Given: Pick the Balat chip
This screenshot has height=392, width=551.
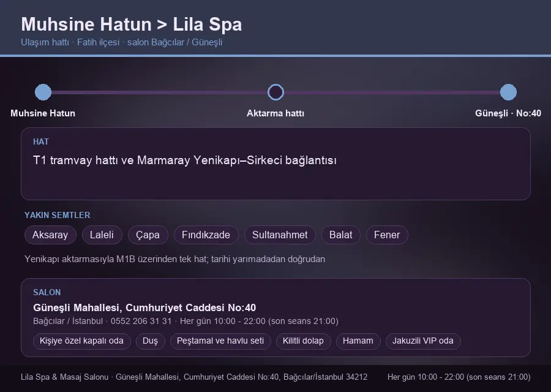Looking at the screenshot, I should click(341, 235).
